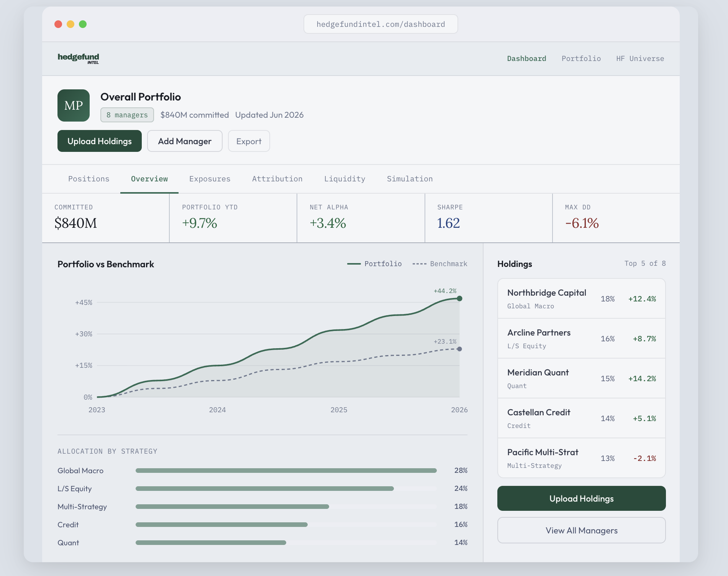
Task: Click the Quant allocation bar
Action: [x=211, y=543]
